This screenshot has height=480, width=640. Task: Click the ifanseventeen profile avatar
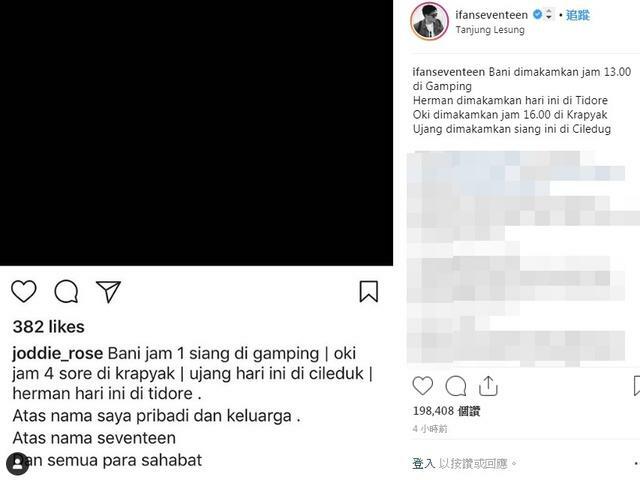pos(429,21)
